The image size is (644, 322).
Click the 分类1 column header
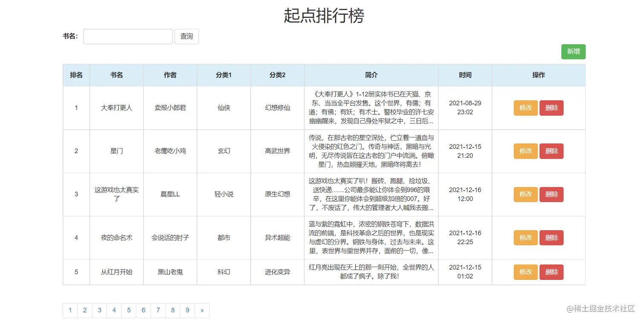[x=224, y=75]
